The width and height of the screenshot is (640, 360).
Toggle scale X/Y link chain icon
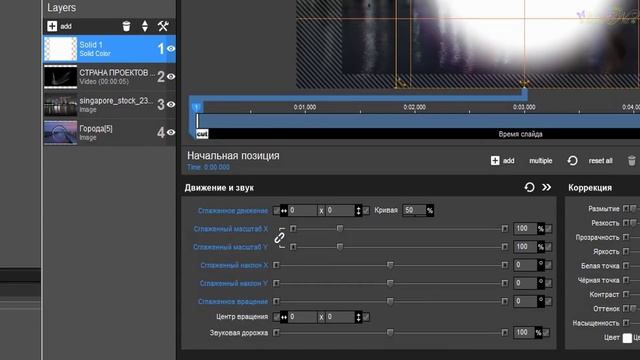[x=280, y=238]
